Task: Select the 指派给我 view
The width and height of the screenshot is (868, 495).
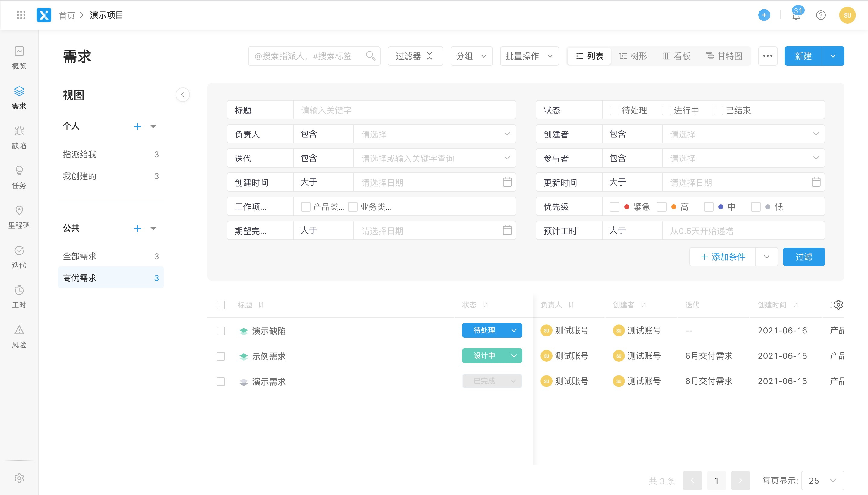Action: pyautogui.click(x=111, y=154)
